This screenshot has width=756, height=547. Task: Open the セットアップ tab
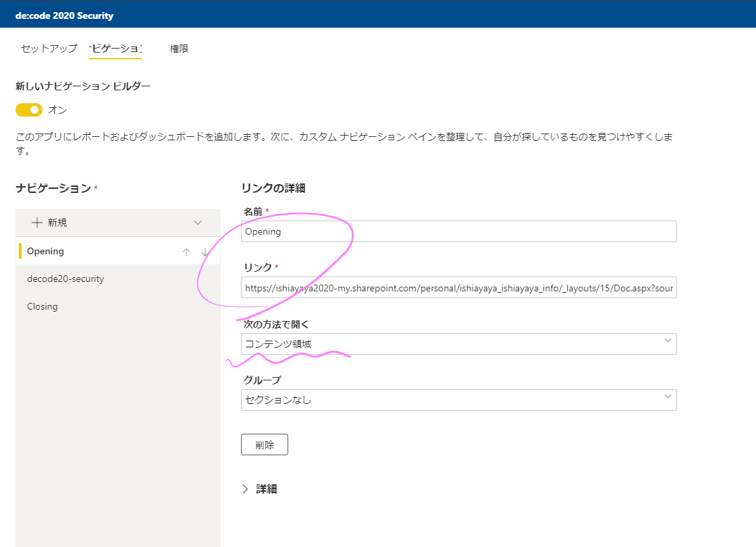click(x=49, y=48)
